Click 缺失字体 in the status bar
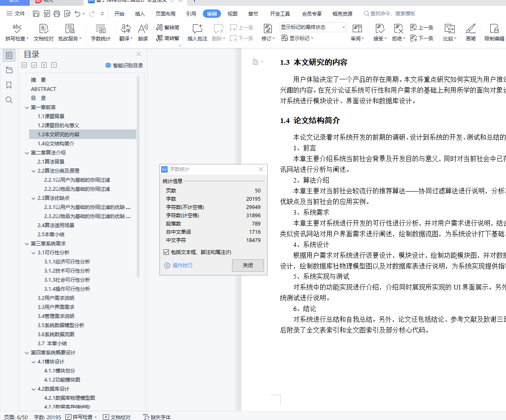The image size is (506, 420). pos(157,417)
